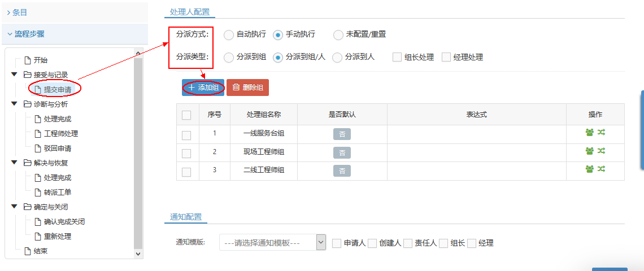Click shuffle icon in 二线工程师组 row
The width and height of the screenshot is (644, 271).
tap(602, 169)
